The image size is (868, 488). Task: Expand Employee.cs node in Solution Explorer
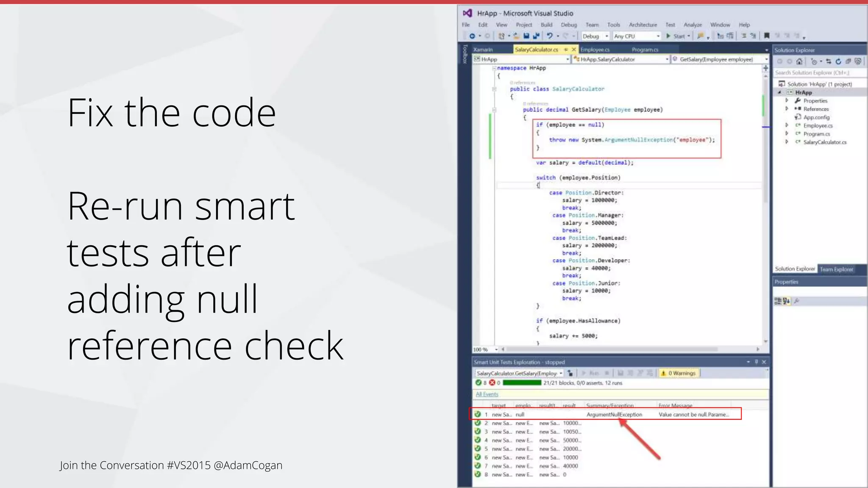(x=787, y=125)
